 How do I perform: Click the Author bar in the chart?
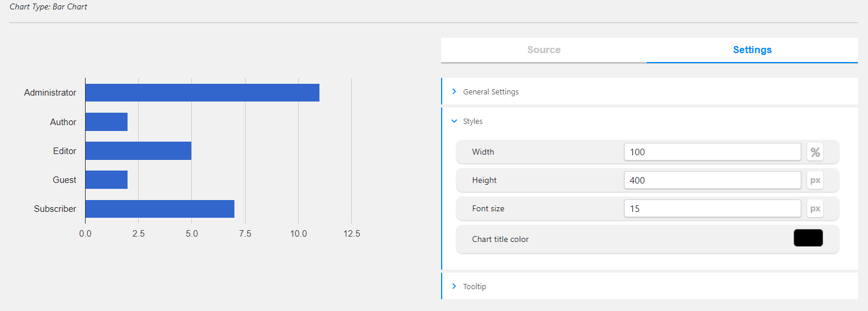click(x=106, y=122)
